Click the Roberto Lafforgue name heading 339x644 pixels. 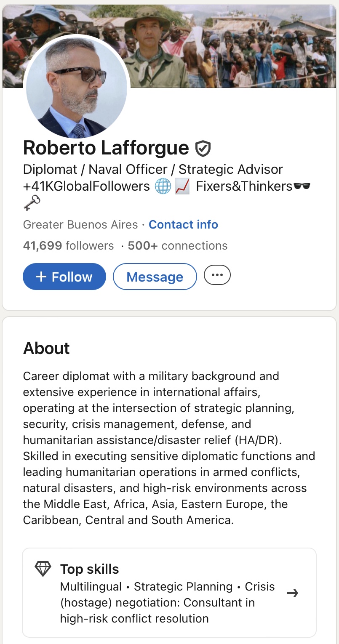click(x=106, y=148)
